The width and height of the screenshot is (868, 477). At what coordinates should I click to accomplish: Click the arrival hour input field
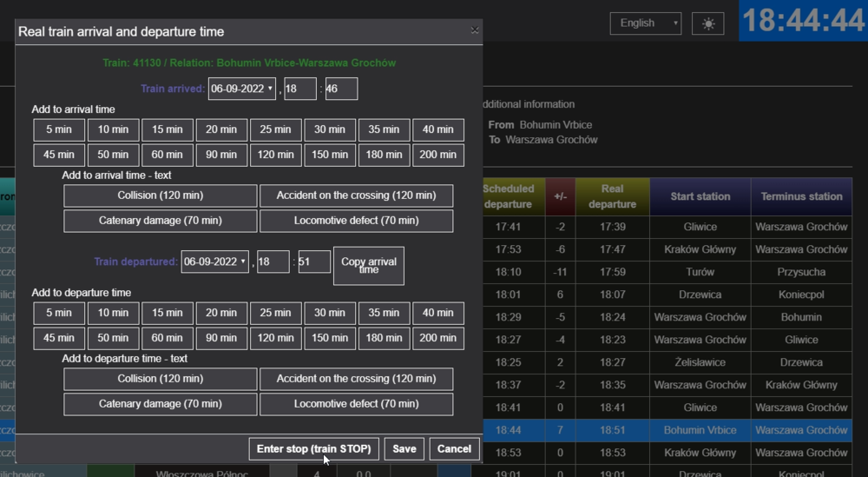pos(300,89)
